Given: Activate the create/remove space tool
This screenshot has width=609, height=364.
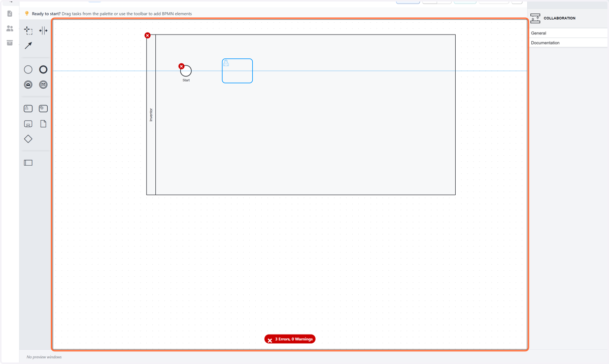Looking at the screenshot, I should pyautogui.click(x=43, y=31).
